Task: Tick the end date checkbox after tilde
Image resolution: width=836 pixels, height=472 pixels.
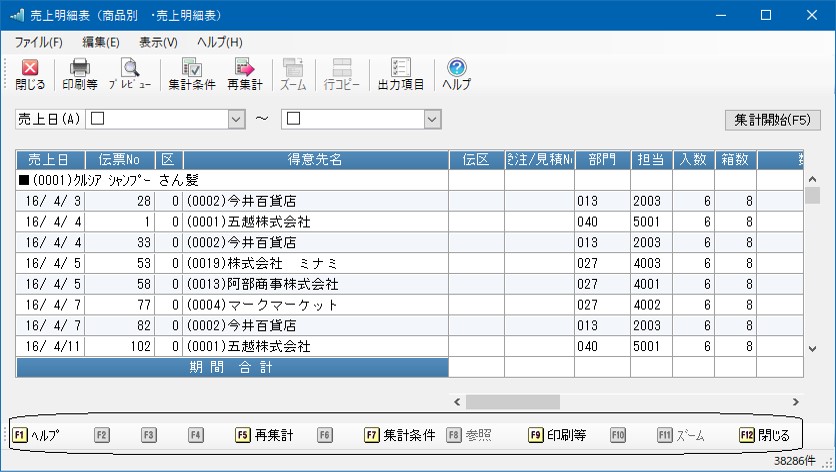Action: (293, 119)
